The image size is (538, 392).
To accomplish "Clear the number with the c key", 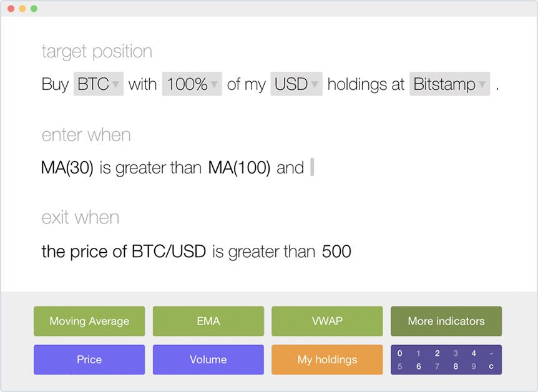I will [x=491, y=366].
